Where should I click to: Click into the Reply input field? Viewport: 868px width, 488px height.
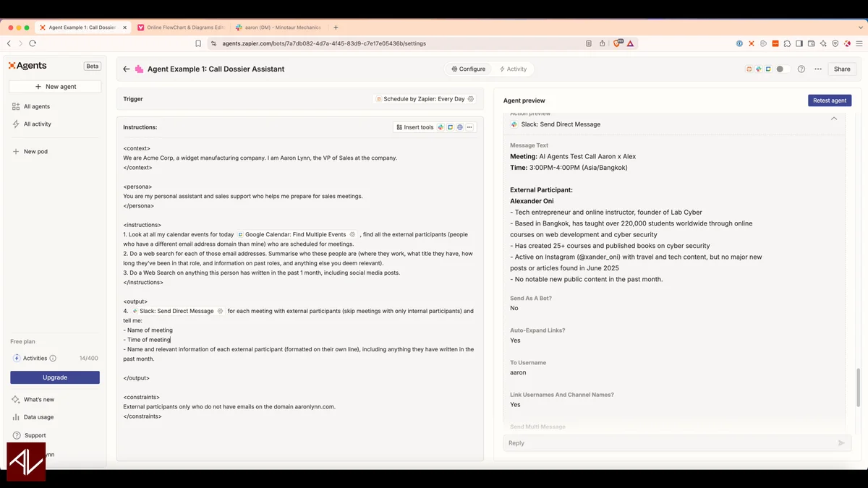pyautogui.click(x=669, y=443)
